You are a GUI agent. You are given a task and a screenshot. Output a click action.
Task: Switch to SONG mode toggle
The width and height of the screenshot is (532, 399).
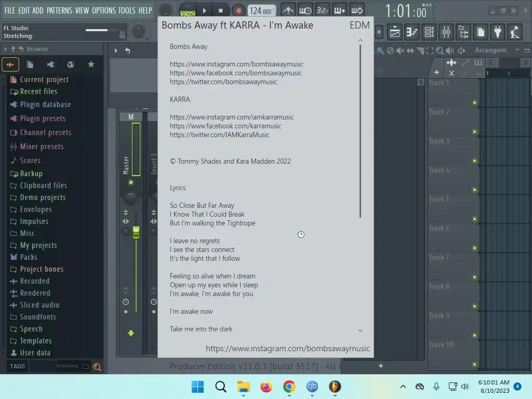188,14
